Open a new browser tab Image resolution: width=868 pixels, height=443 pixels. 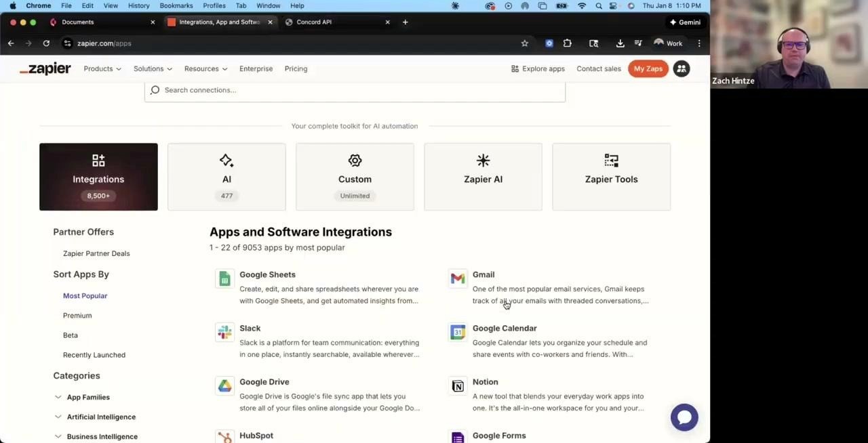click(405, 22)
